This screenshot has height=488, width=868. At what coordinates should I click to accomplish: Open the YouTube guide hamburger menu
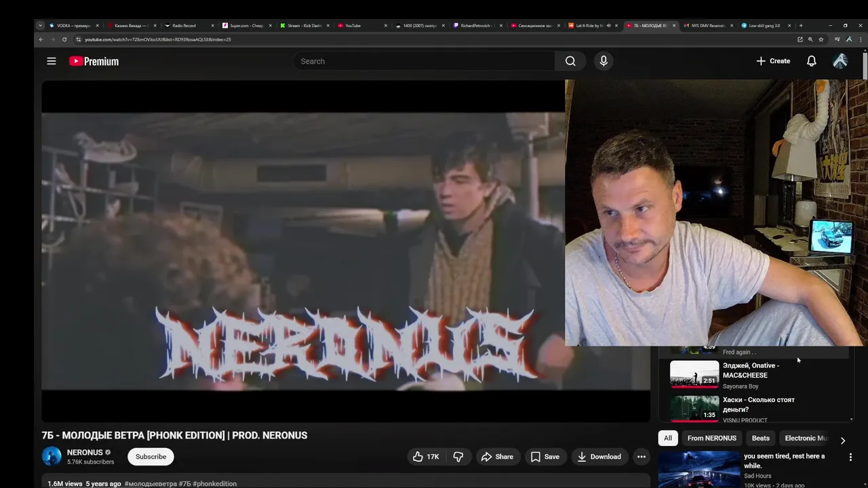pos(52,61)
